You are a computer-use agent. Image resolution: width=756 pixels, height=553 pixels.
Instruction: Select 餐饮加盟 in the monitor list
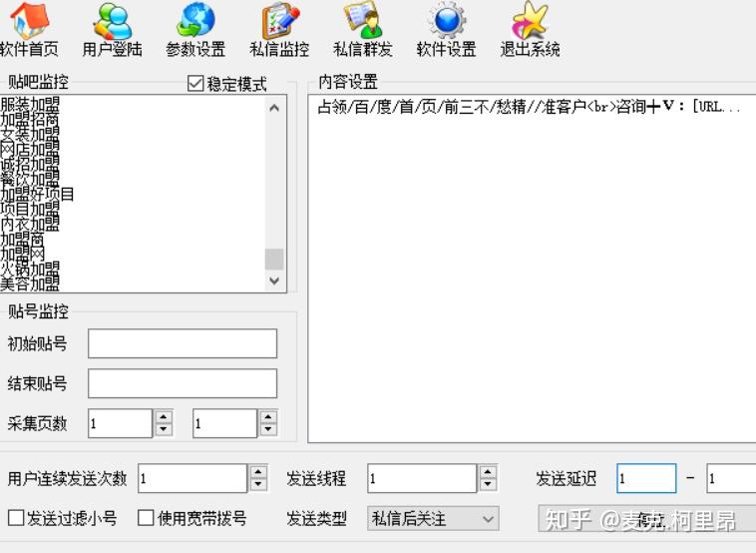pyautogui.click(x=30, y=180)
